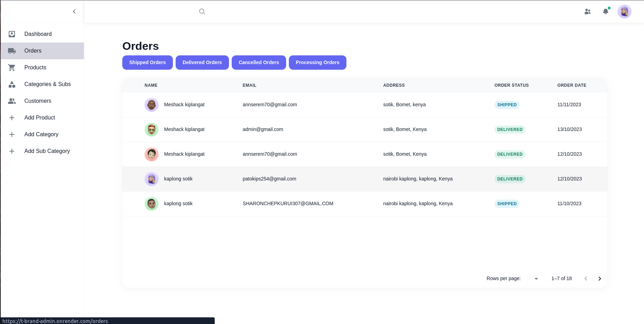Expand the Rows per page dropdown
This screenshot has height=324, width=644.
(536, 279)
